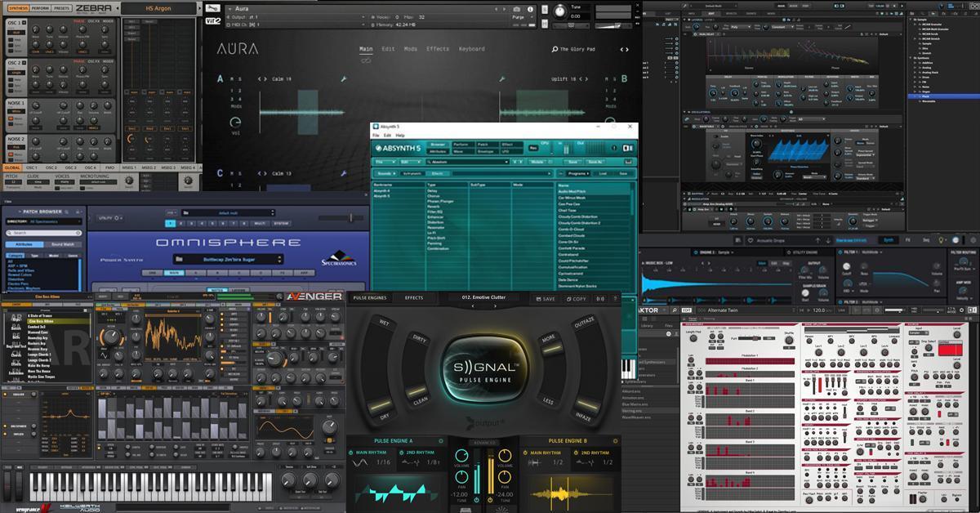This screenshot has width=980, height=513.
Task: Enable the Pulse Engine B power button
Action: pos(614,440)
